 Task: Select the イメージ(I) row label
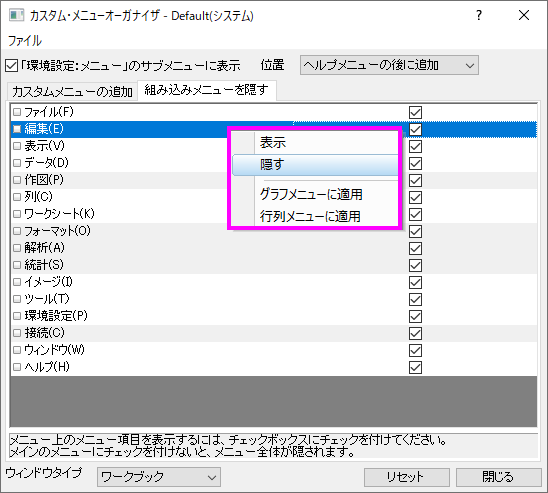point(48,282)
